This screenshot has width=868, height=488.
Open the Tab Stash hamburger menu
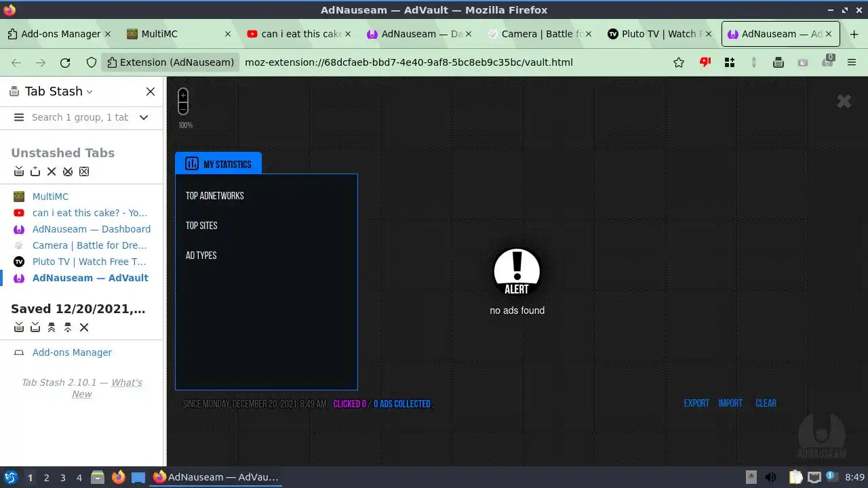tap(19, 117)
